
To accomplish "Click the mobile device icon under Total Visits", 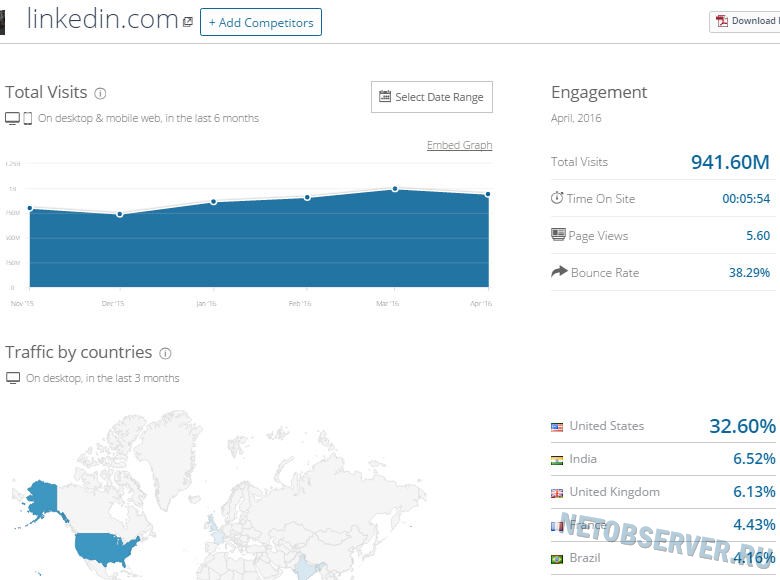I will [28, 118].
